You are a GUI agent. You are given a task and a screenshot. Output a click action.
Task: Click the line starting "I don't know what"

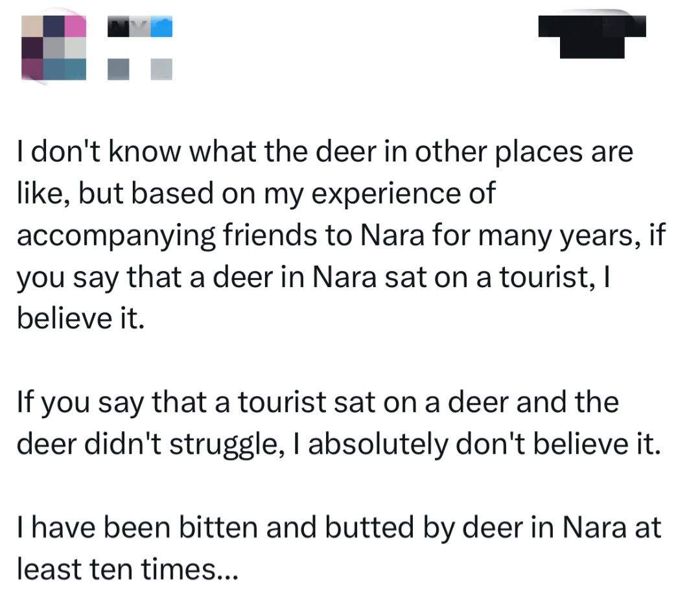323,154
